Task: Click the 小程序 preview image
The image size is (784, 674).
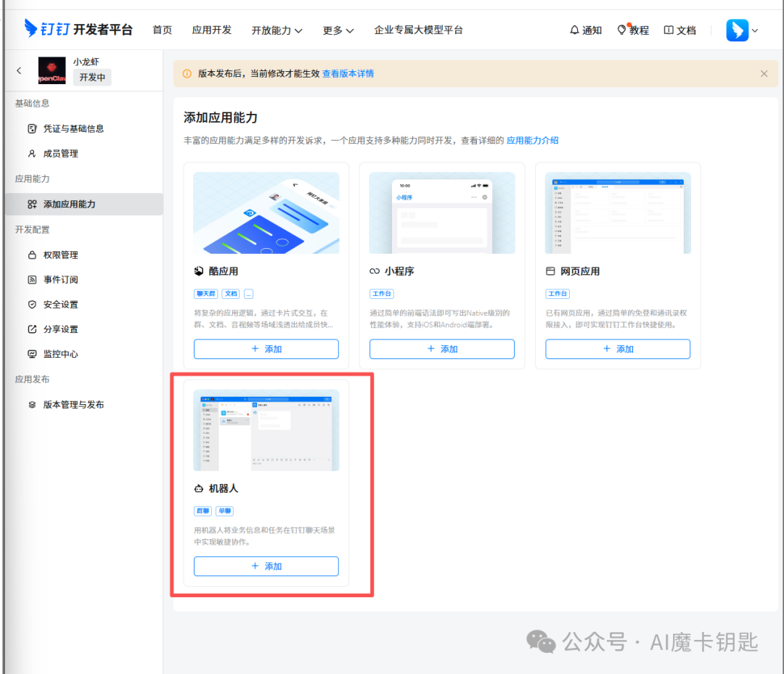Action: tap(442, 213)
